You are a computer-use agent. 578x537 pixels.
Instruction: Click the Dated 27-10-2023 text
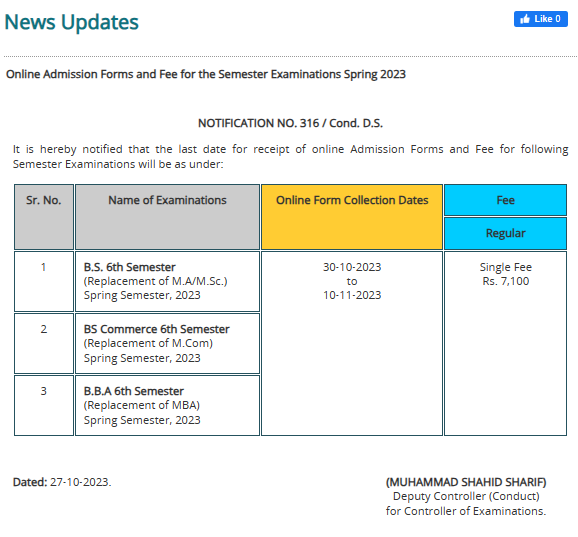[x=62, y=482]
